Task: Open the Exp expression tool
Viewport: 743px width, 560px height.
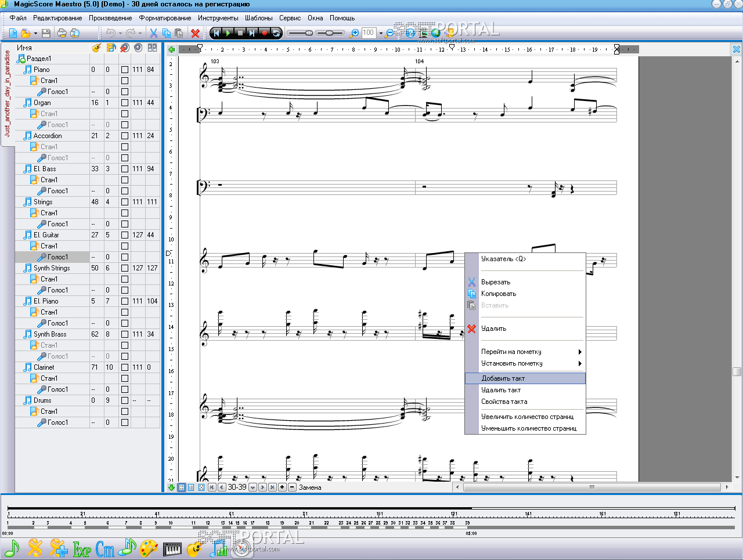Action: [82, 548]
